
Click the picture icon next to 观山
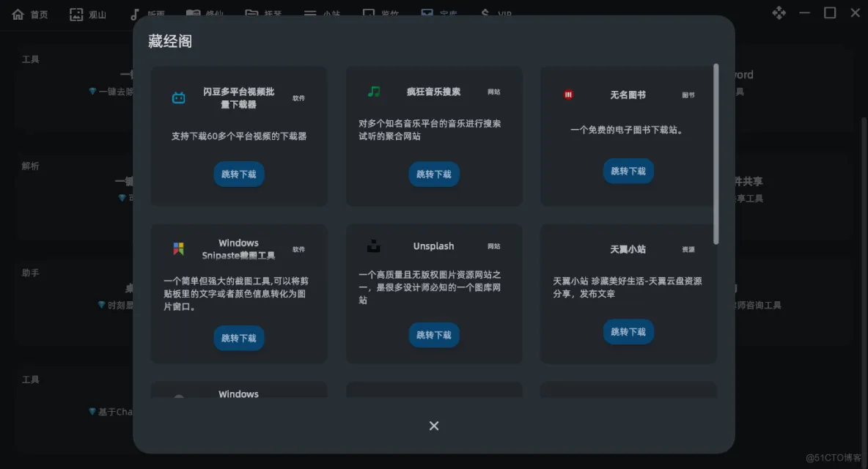pos(76,15)
